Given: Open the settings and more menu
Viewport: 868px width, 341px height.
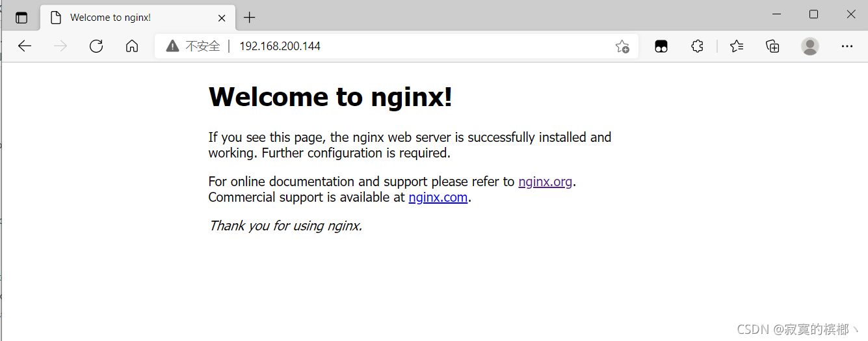Looking at the screenshot, I should [x=847, y=46].
